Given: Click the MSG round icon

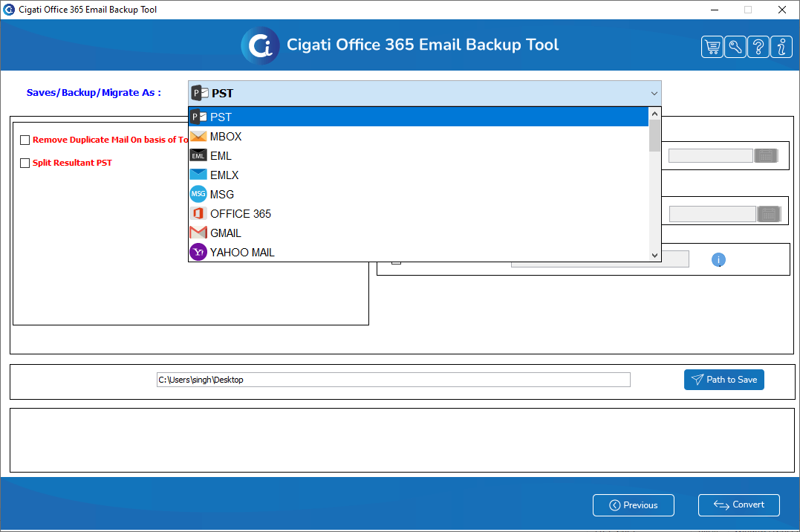Looking at the screenshot, I should pos(198,194).
